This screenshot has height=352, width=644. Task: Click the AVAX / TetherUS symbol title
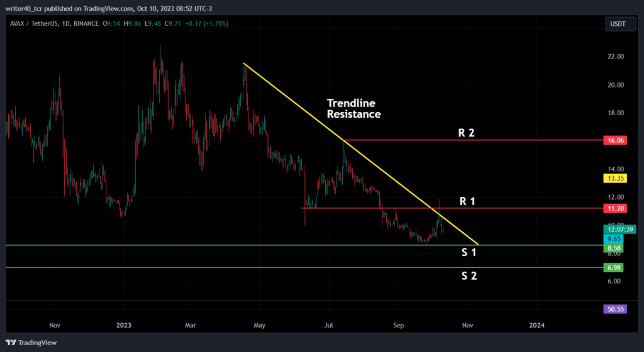point(34,24)
